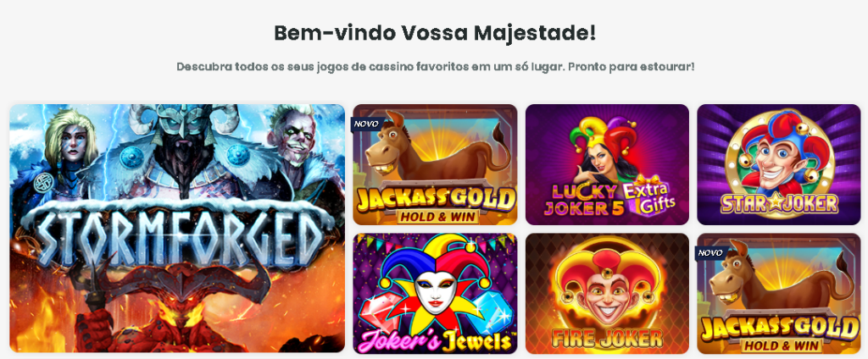Click the NOVO badge beside the Stormforged banner
This screenshot has height=359, width=868.
pos(365,124)
